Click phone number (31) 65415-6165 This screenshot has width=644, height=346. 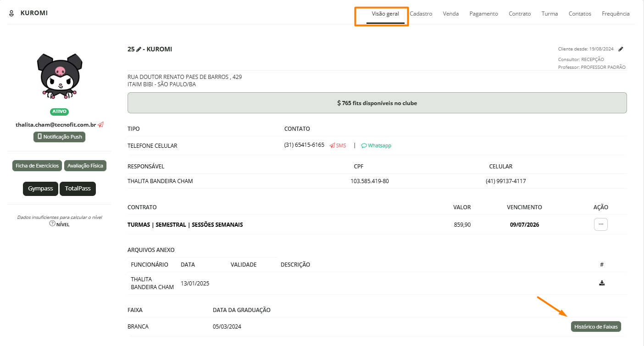304,145
